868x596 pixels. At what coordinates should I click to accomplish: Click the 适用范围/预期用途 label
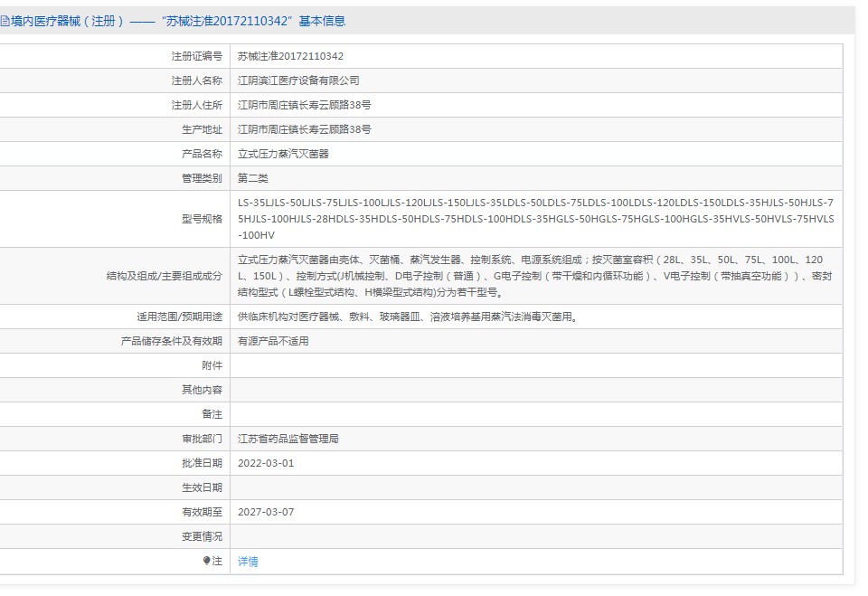click(x=179, y=317)
